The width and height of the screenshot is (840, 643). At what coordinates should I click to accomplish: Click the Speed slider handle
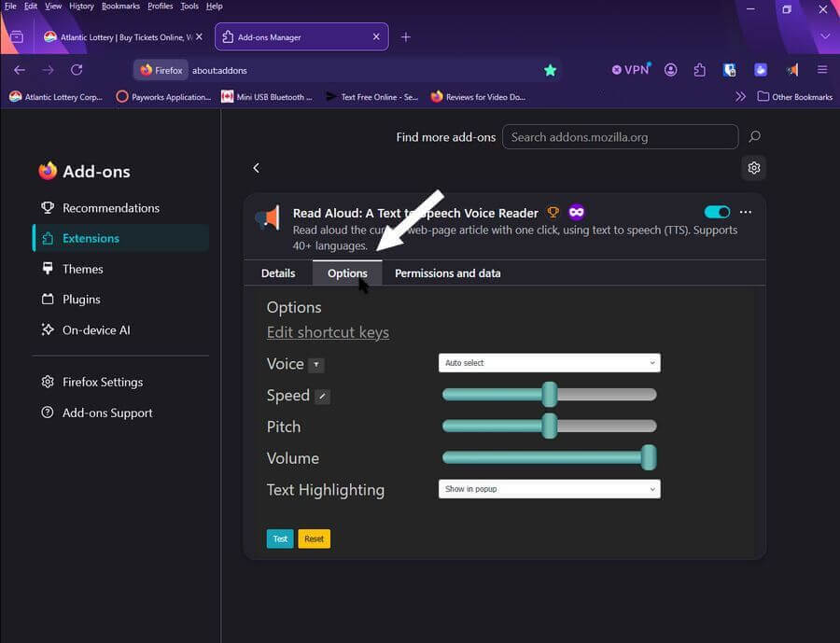coord(549,395)
